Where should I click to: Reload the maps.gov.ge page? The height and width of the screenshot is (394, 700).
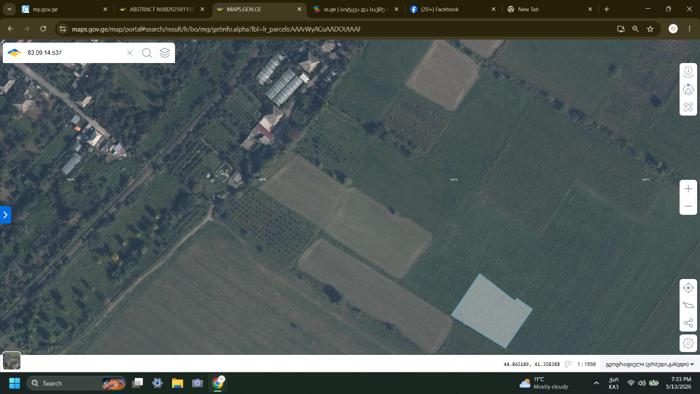[43, 29]
